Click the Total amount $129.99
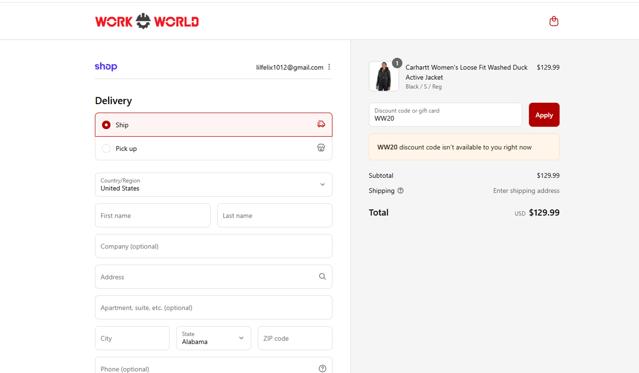 (544, 212)
